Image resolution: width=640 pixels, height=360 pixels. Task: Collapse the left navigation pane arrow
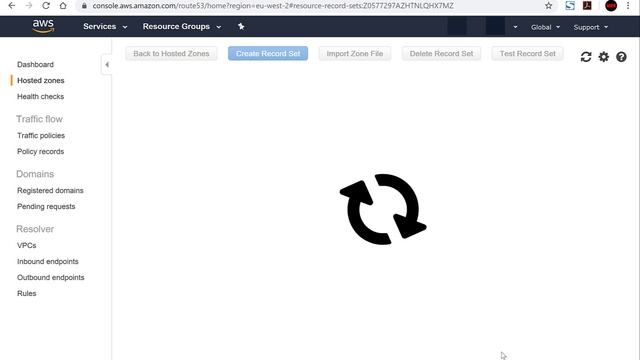click(107, 64)
